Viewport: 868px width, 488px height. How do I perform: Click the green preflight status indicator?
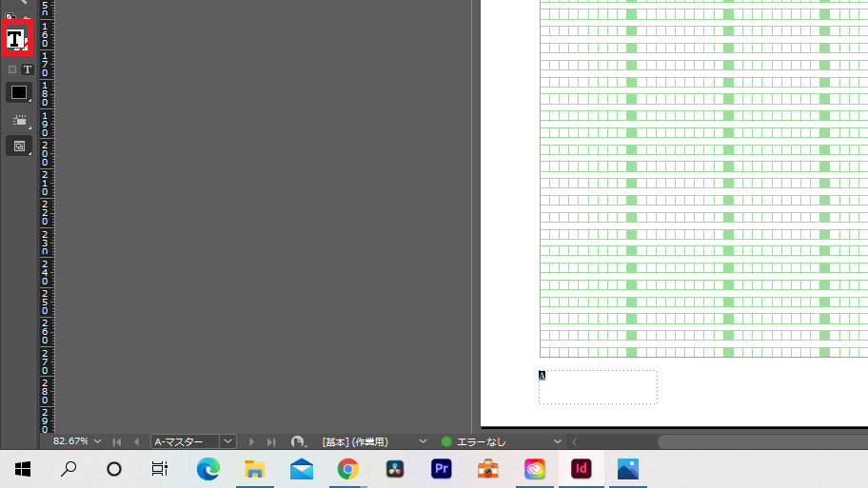(x=446, y=441)
